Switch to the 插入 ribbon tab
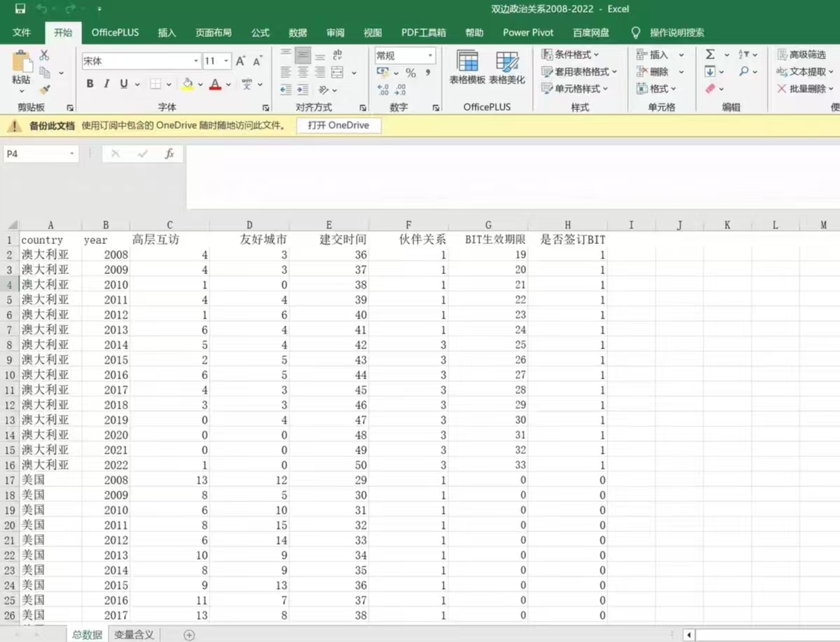Screen dimensions: 840x642 pyautogui.click(x=167, y=33)
